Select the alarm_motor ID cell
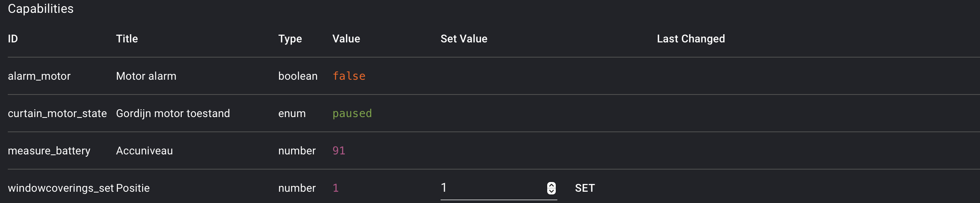This screenshot has width=980, height=203. click(x=39, y=76)
